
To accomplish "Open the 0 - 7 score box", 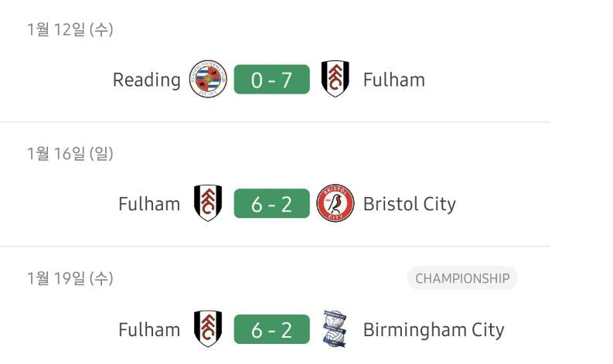I will (271, 80).
